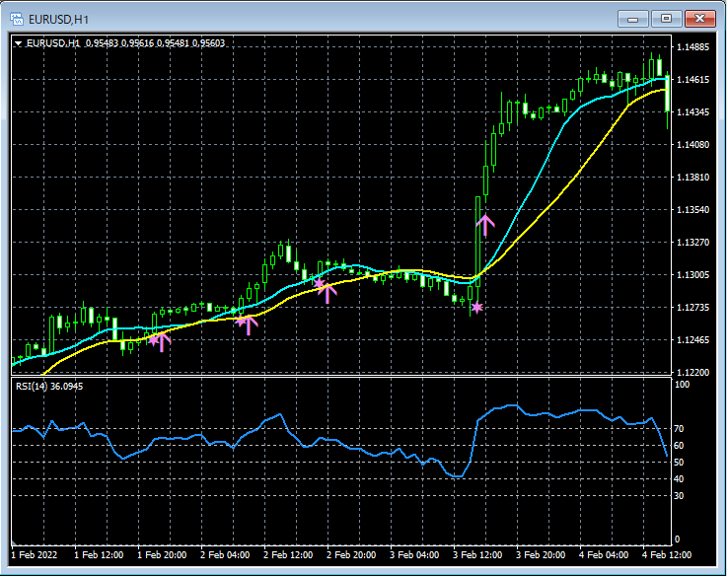728x576 pixels.
Task: Minimize the EURUSD,H1 chart window
Action: coord(632,18)
